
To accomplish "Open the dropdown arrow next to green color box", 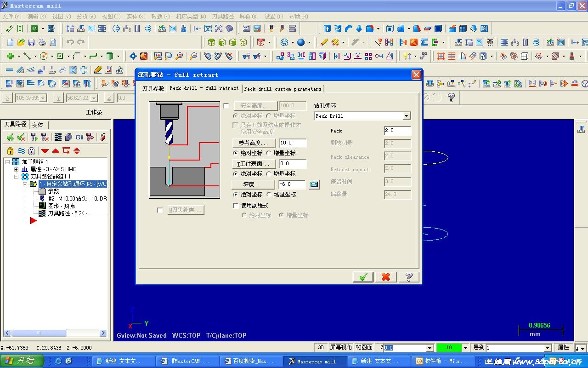I will point(465,348).
